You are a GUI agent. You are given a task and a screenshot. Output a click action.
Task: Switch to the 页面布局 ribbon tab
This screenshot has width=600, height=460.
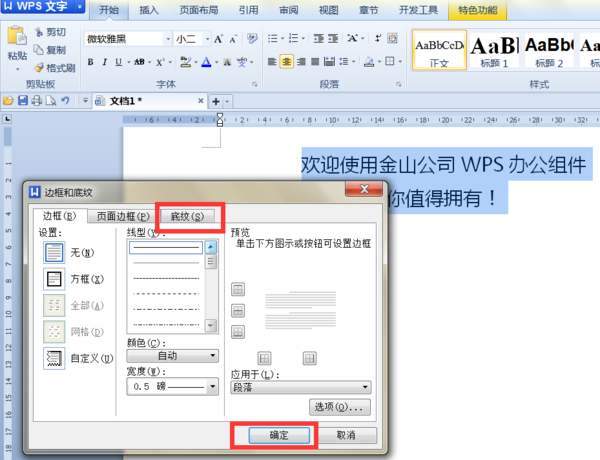(199, 10)
